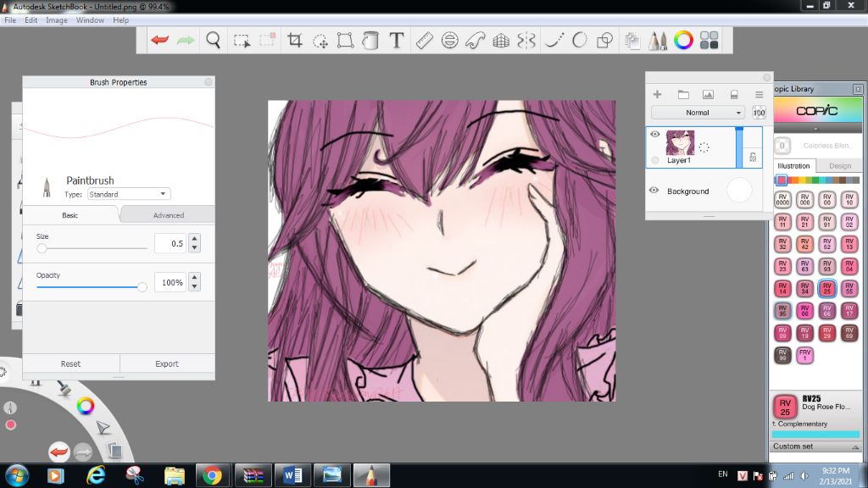Screen dimensions: 868x488
Task: Close the Brush Properties panel
Action: (x=209, y=82)
